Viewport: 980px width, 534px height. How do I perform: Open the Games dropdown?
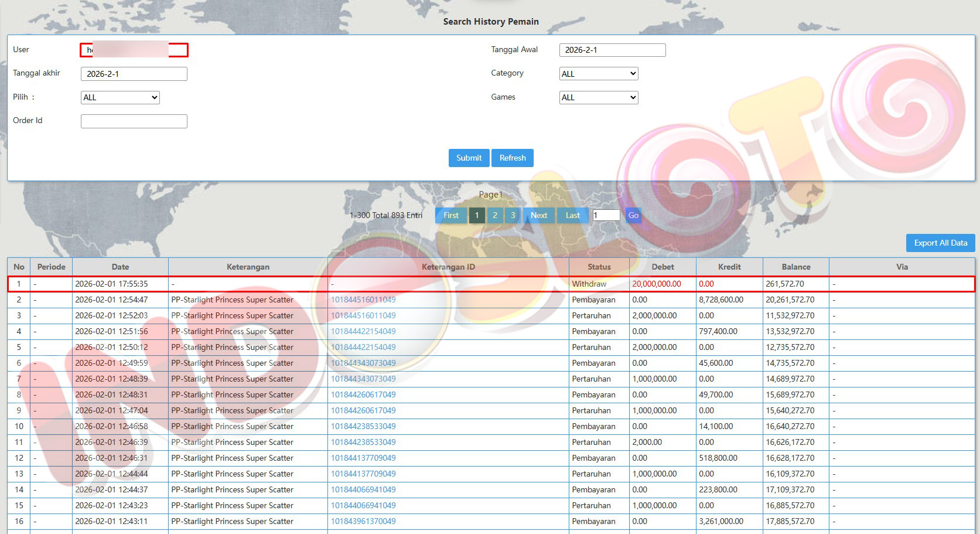599,97
